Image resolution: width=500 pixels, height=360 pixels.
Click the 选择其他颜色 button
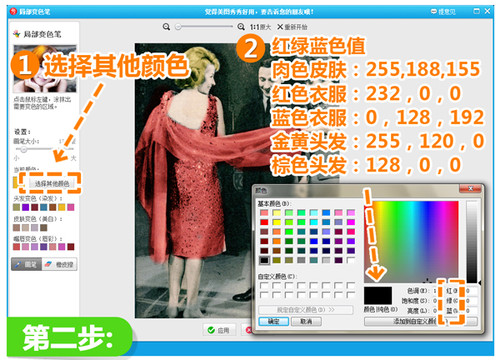coord(52,183)
